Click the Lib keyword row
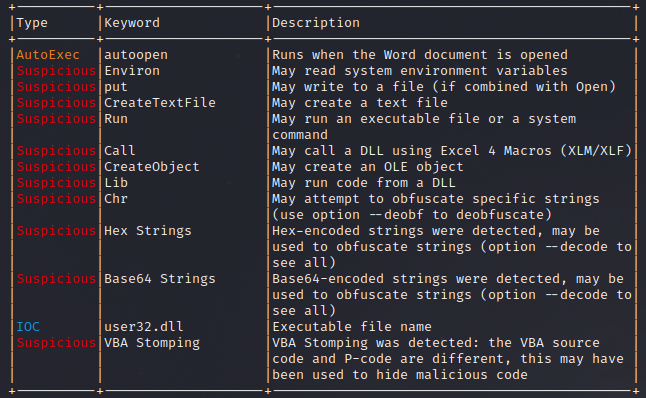Screen dimensions: 646x398 pos(116,183)
